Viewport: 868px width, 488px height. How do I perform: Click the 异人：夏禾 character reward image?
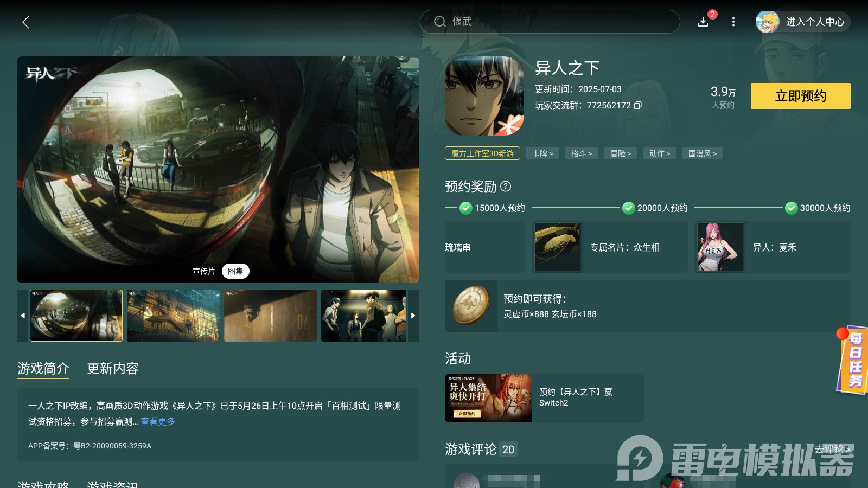click(x=720, y=247)
